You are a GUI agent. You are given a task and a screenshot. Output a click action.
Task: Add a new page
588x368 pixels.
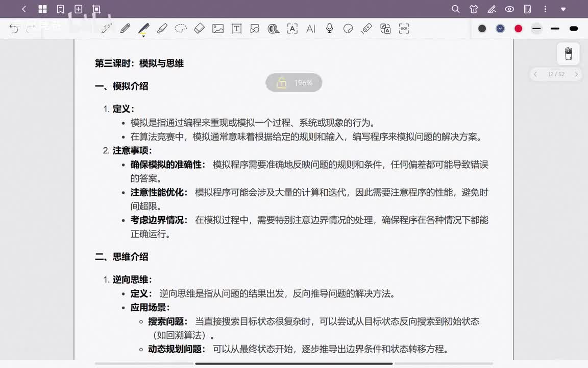(x=79, y=9)
